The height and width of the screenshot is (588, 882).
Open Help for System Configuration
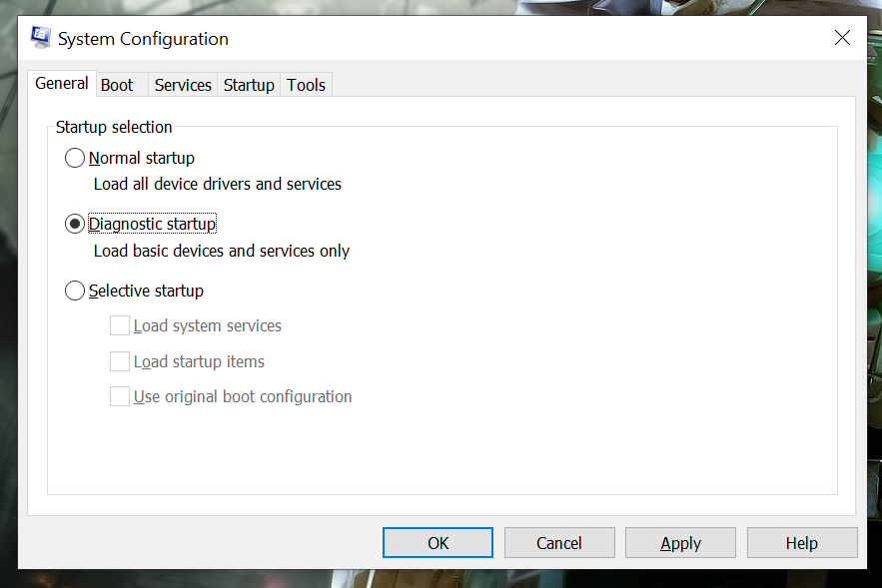pos(801,542)
